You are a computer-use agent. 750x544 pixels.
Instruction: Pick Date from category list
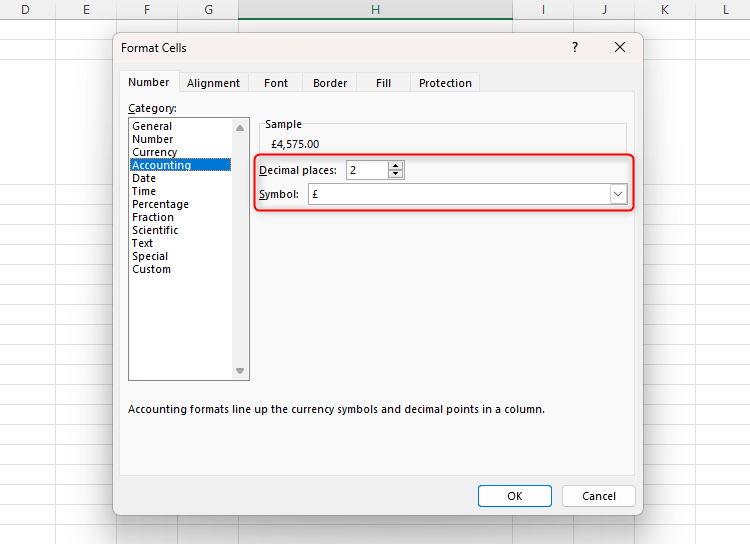[144, 178]
